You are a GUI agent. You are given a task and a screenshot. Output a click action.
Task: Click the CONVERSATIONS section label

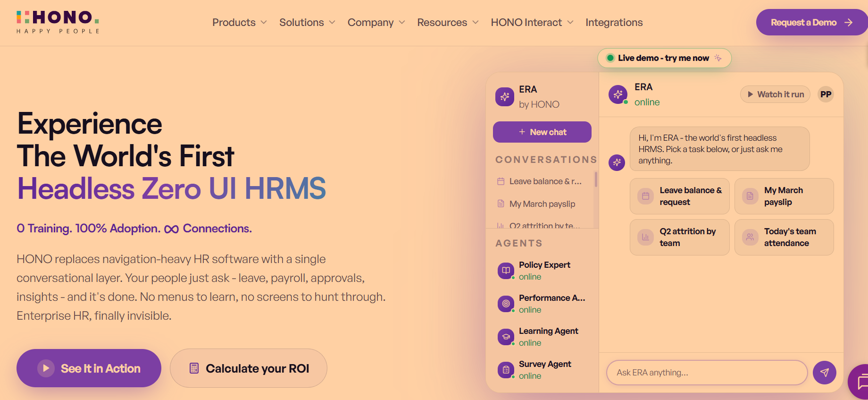click(546, 160)
